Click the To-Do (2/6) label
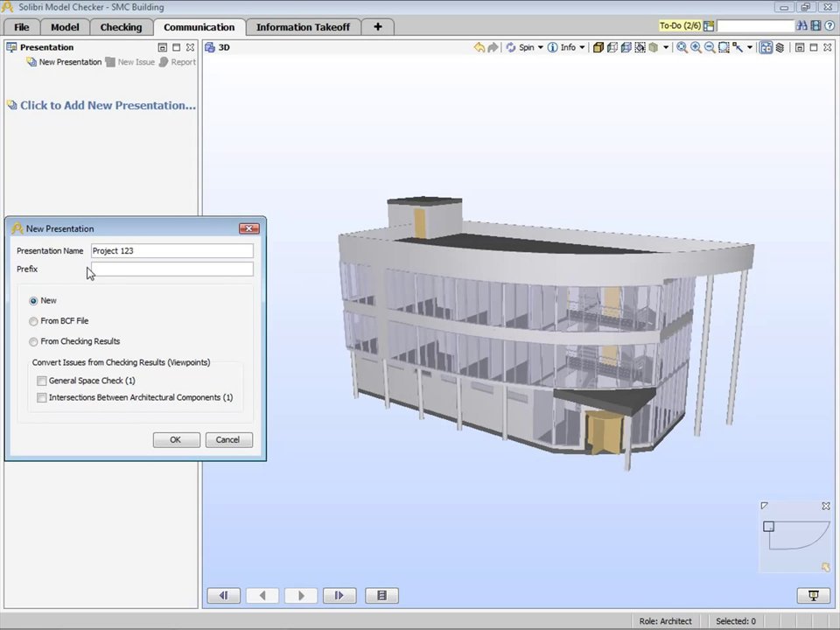Image resolution: width=840 pixels, height=630 pixels. tap(680, 25)
